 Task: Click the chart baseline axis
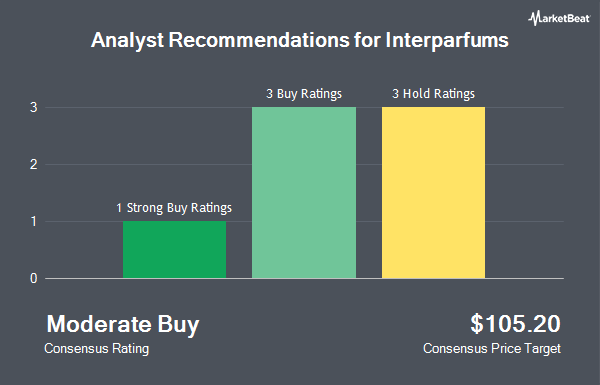pyautogui.click(x=304, y=279)
